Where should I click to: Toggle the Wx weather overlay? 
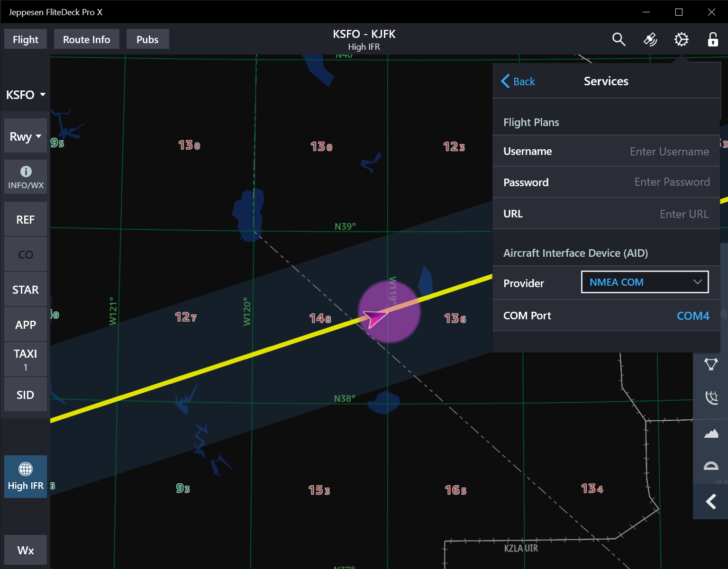(x=26, y=550)
